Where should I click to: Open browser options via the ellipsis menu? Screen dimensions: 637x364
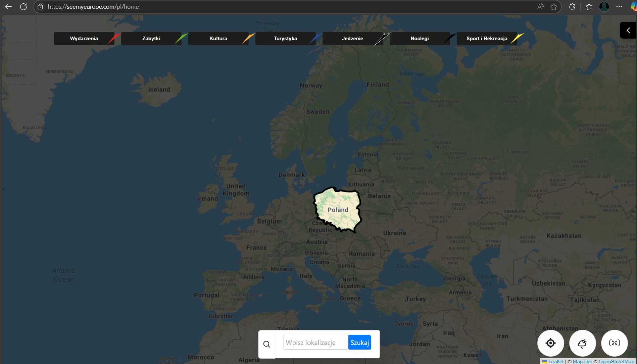[619, 6]
